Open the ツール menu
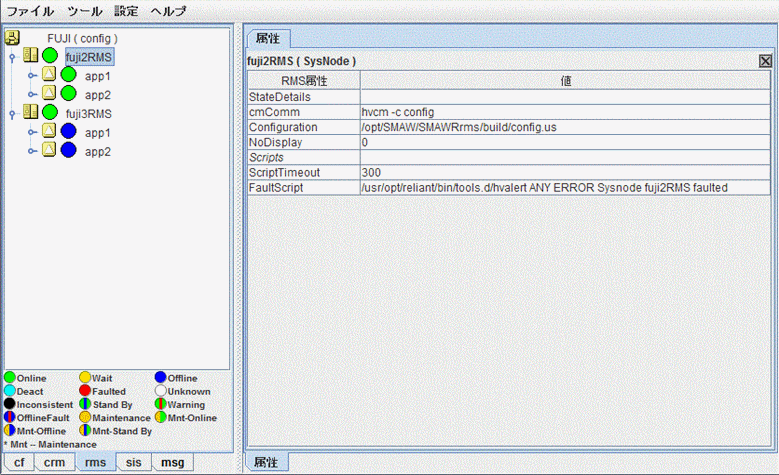This screenshot has height=475, width=779. (x=85, y=11)
